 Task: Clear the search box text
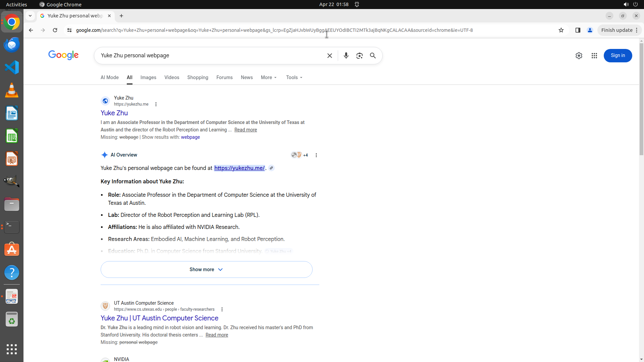pos(329,56)
